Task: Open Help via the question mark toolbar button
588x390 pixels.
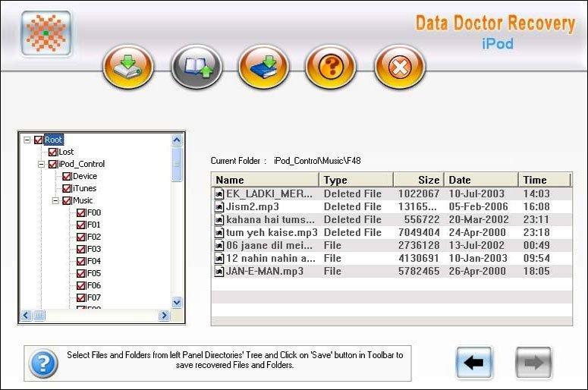Action: click(x=331, y=67)
